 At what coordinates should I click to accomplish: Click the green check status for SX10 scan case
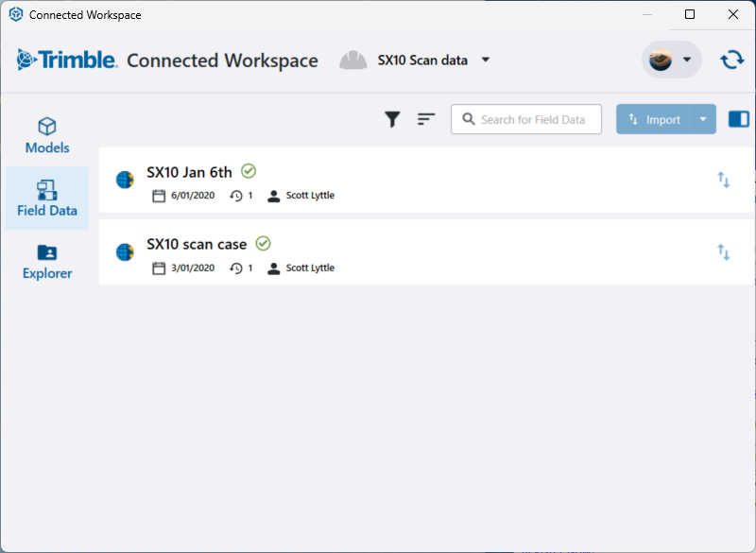tap(264, 244)
